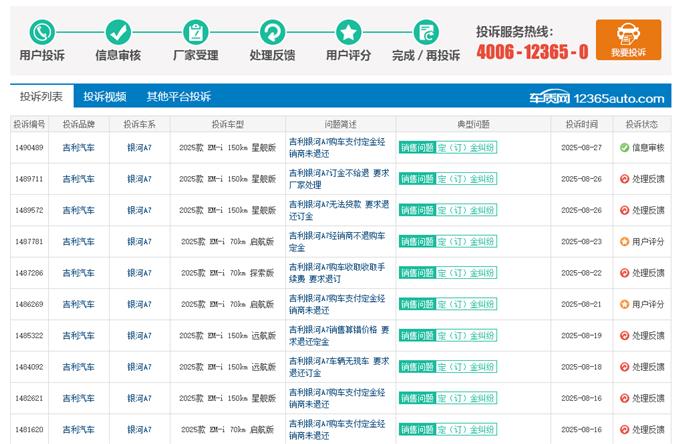Screen dimensions: 700x444
Task: Click the 完成/再投诉 document icon
Action: point(426,31)
